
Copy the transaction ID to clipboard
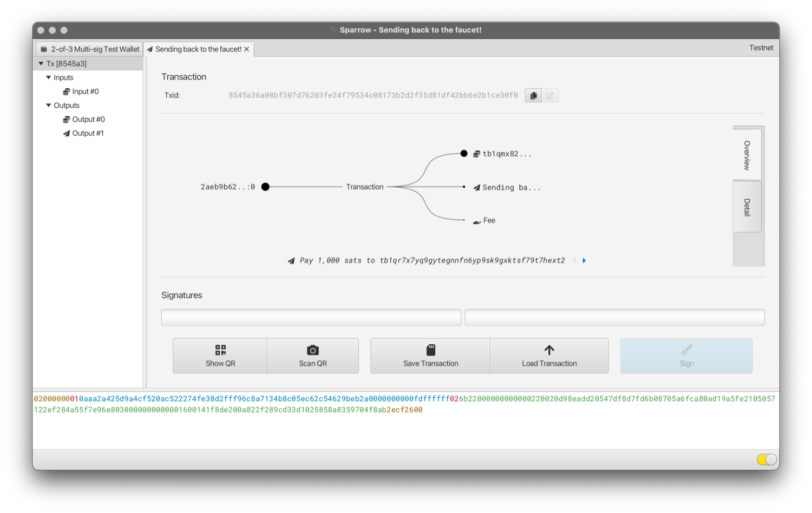(533, 96)
